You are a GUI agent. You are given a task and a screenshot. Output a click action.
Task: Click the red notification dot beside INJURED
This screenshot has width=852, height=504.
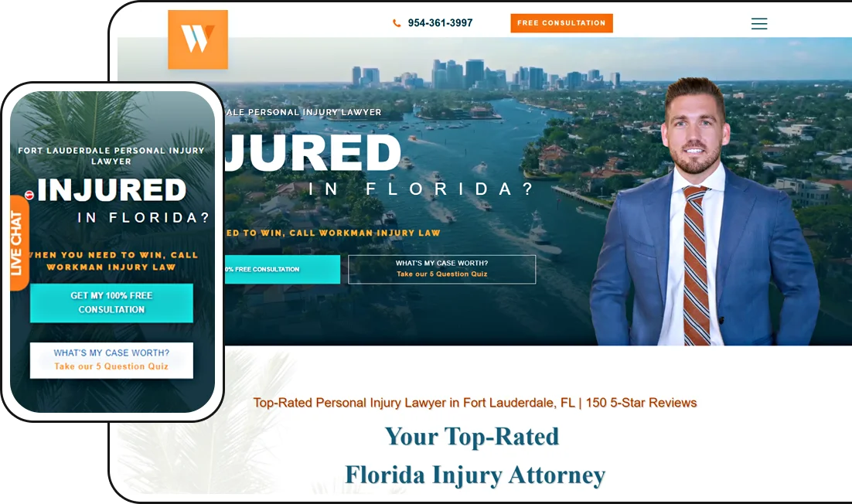point(29,195)
